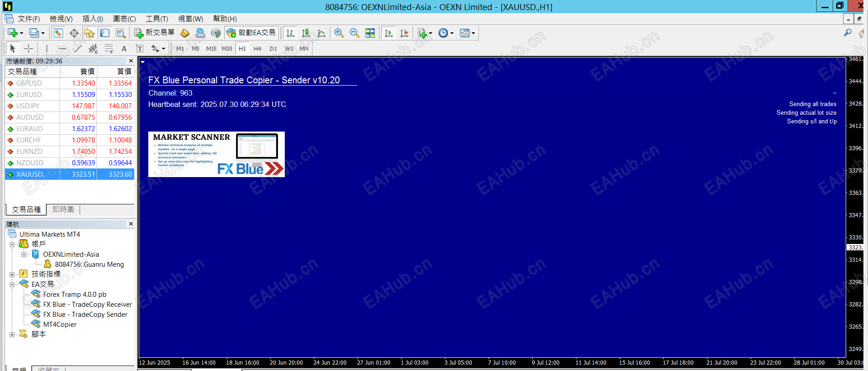Click the cloud hosting icon in toolbar
This screenshot has width=868, height=371.
pos(200,33)
